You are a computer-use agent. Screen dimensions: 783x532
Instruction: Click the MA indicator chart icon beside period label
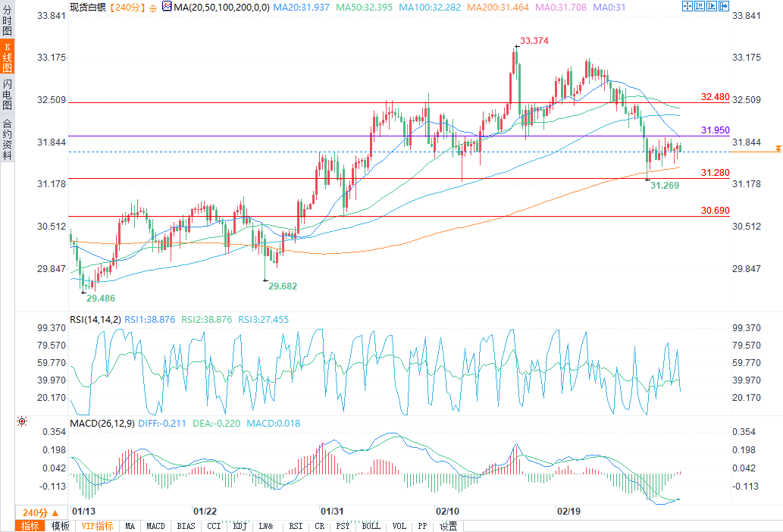[167, 7]
